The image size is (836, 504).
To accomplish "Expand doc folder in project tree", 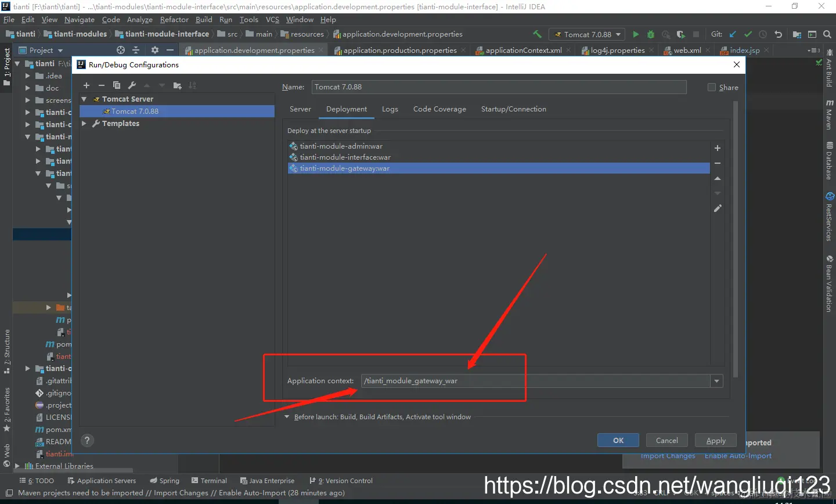I will point(27,88).
